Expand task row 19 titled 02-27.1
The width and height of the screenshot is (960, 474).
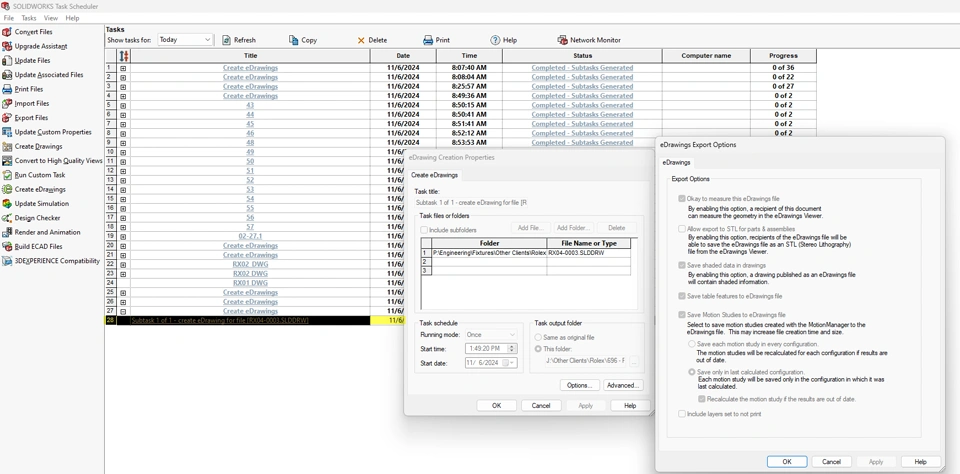[x=123, y=236]
